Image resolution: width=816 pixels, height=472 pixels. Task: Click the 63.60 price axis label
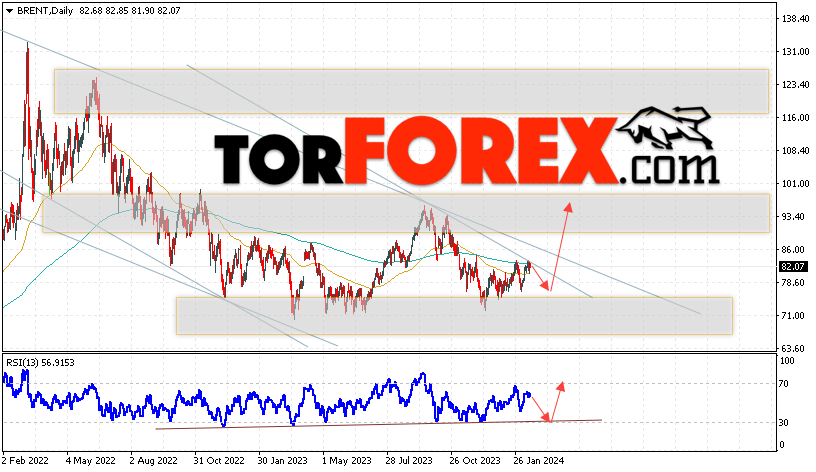point(795,349)
